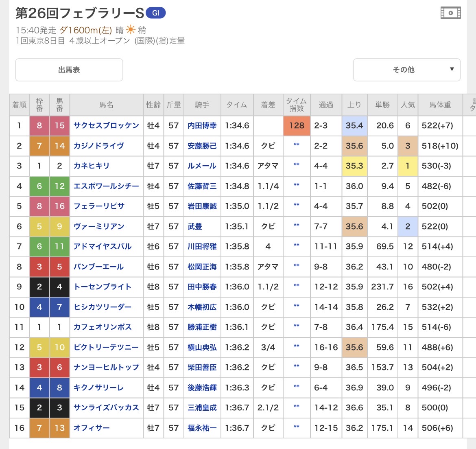This screenshot has width=476, height=449.
Task: Click the GI grade badge
Action: point(155,13)
